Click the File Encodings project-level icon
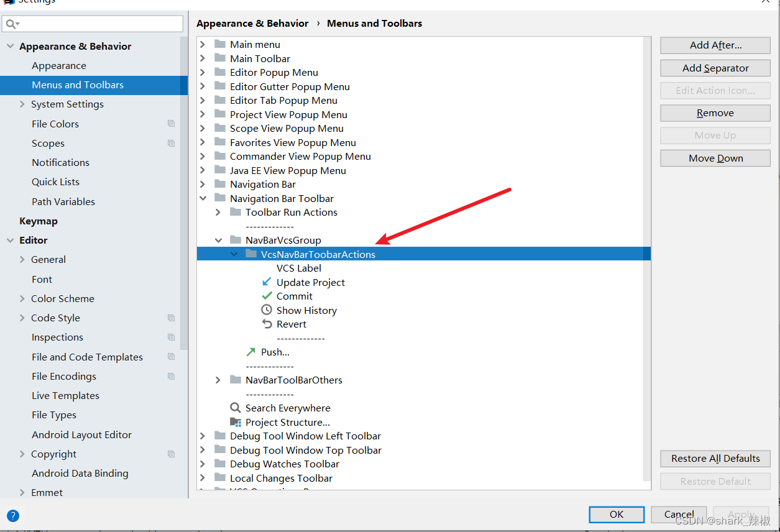This screenshot has height=532, width=780. (171, 376)
